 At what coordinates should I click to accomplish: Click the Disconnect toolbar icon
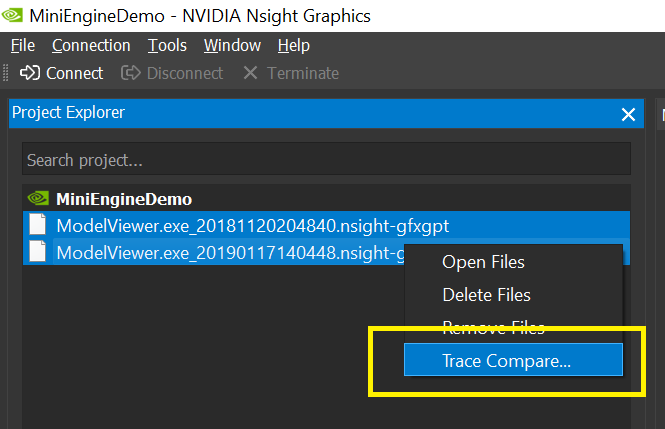(x=130, y=73)
